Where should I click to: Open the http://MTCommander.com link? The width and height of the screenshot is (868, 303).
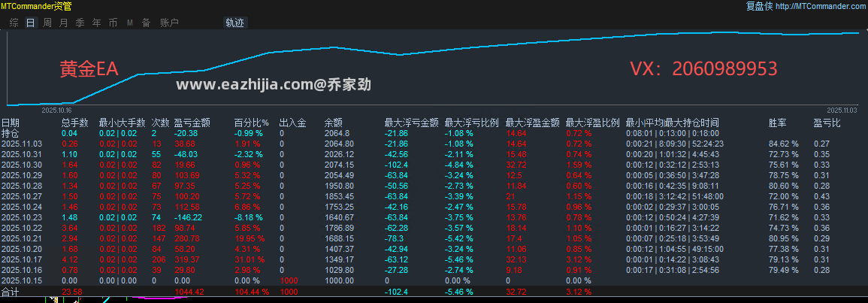click(820, 6)
